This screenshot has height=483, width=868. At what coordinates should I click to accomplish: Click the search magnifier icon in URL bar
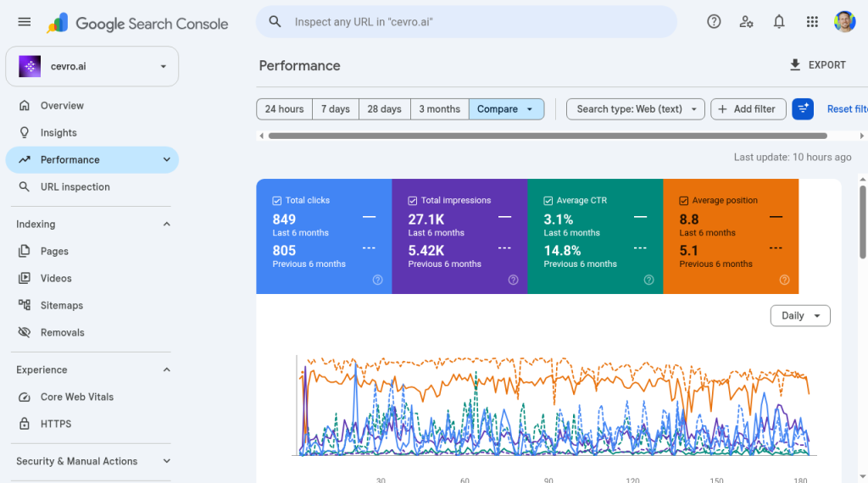[x=275, y=22]
